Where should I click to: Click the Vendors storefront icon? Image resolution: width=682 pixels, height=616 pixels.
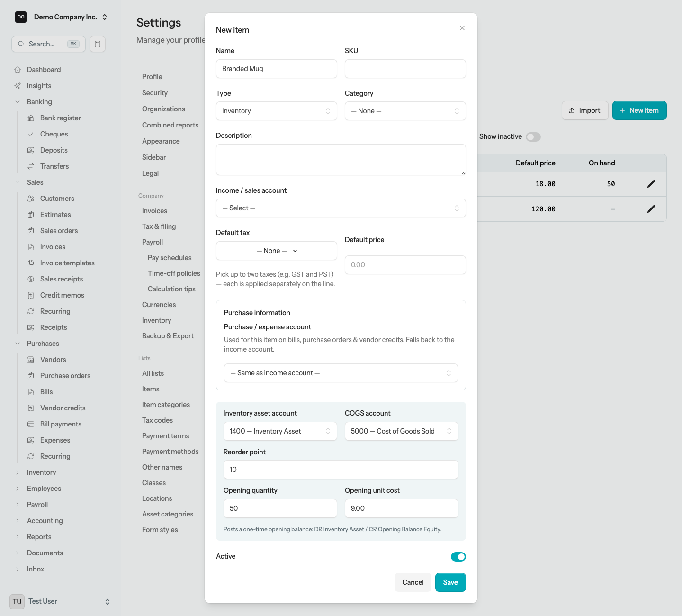(x=31, y=360)
